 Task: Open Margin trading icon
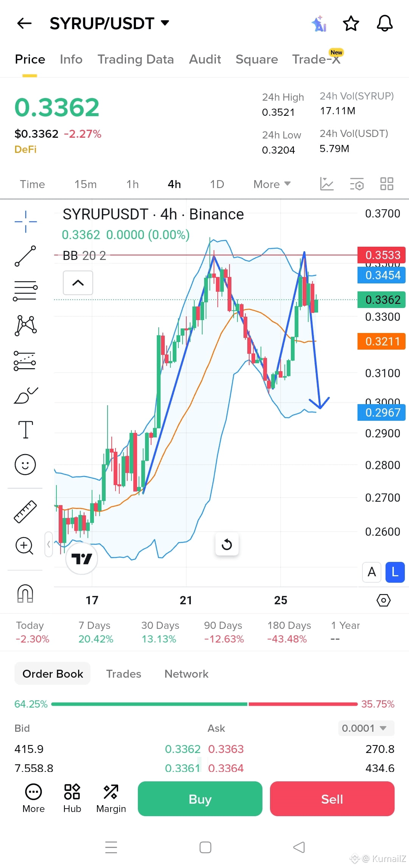(x=111, y=799)
